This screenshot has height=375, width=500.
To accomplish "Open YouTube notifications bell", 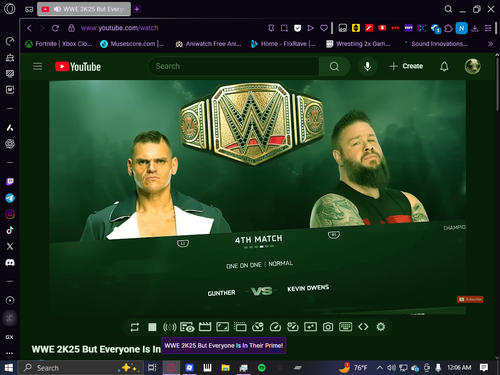I will [x=444, y=66].
